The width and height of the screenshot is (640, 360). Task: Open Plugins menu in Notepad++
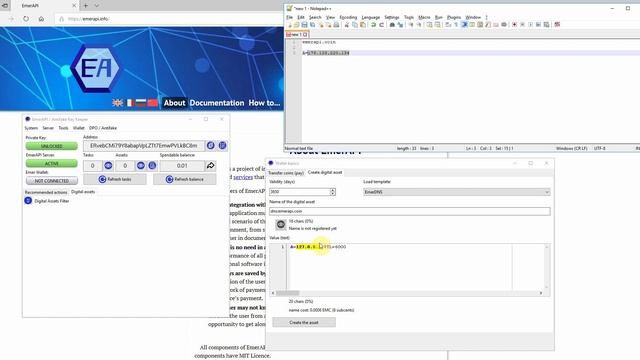[454, 17]
